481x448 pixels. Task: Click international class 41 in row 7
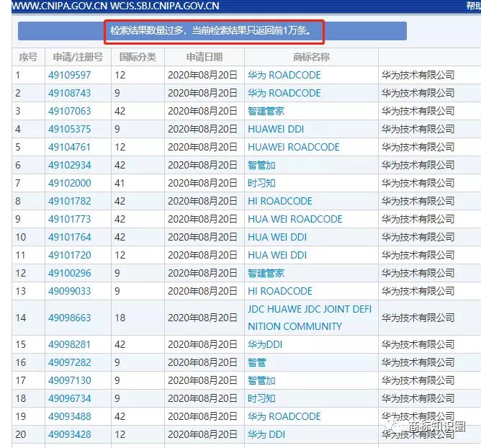[120, 183]
